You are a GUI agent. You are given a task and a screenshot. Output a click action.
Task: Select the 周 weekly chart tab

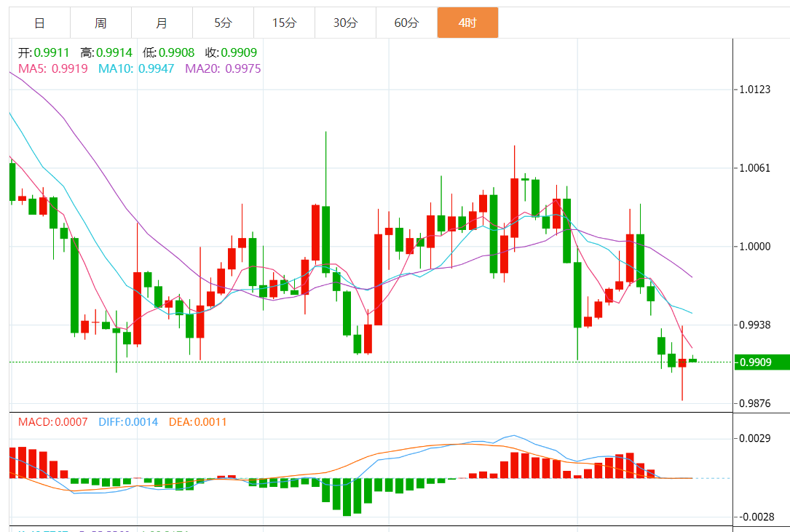point(100,23)
